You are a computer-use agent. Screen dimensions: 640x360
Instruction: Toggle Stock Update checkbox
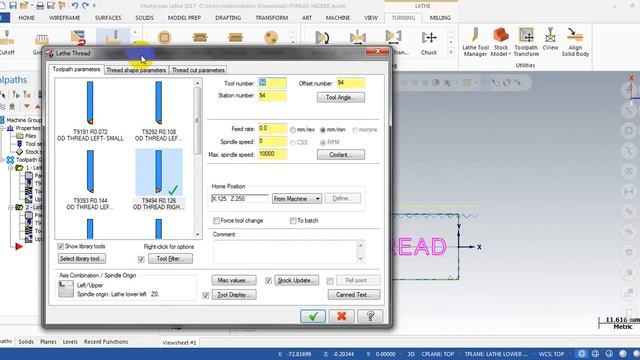268,281
